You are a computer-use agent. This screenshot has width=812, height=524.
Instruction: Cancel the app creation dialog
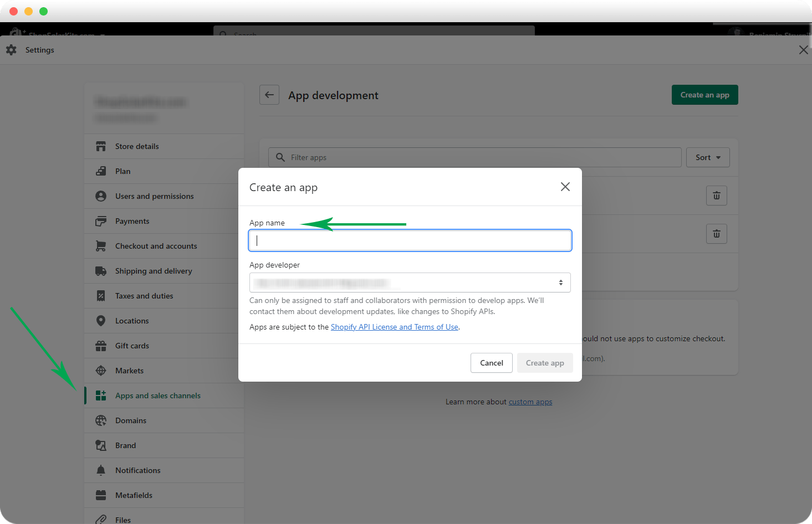(491, 363)
